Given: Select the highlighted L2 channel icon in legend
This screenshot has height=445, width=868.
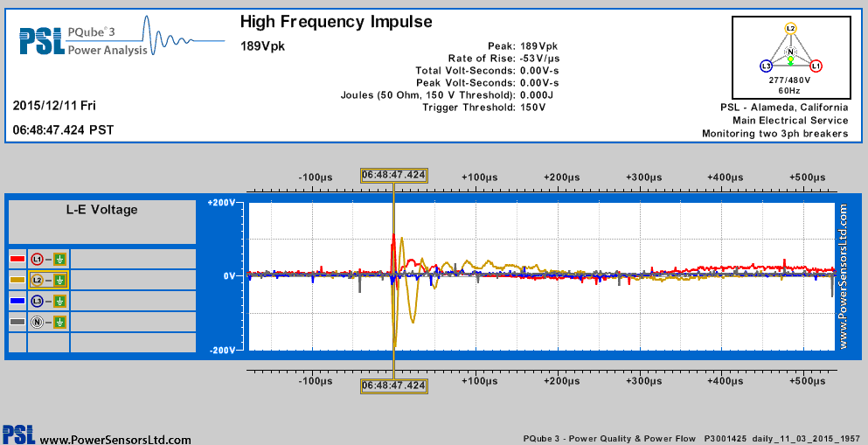Looking at the screenshot, I should 38,280.
